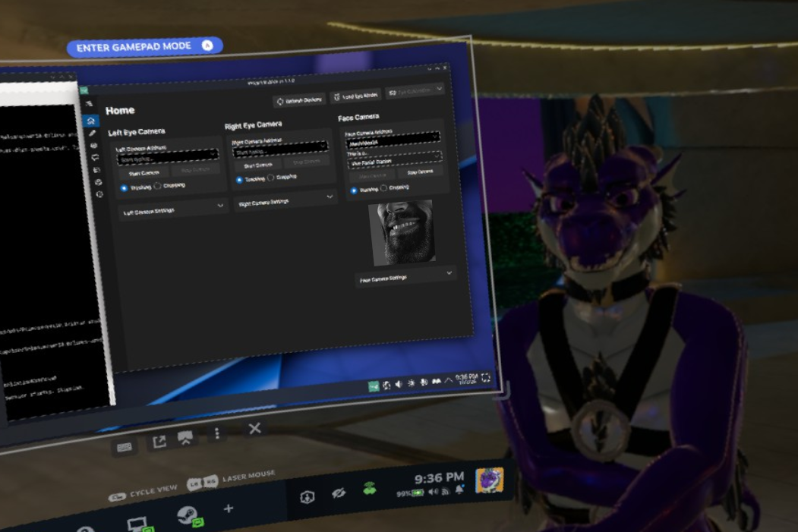Click the Enter Gamepad Mode button

coord(144,47)
